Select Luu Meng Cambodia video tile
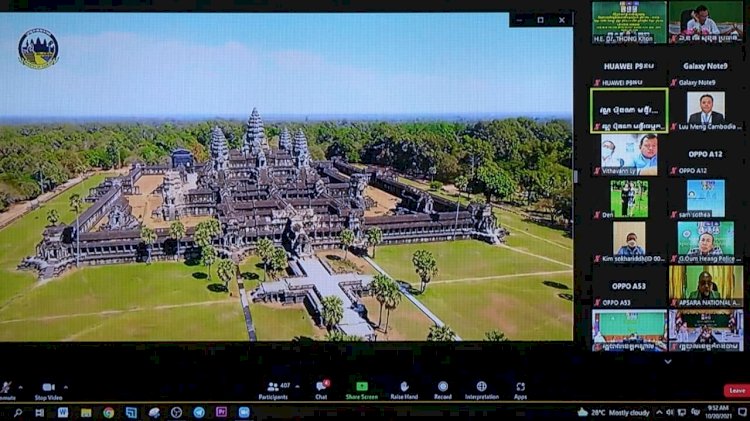 (x=706, y=111)
